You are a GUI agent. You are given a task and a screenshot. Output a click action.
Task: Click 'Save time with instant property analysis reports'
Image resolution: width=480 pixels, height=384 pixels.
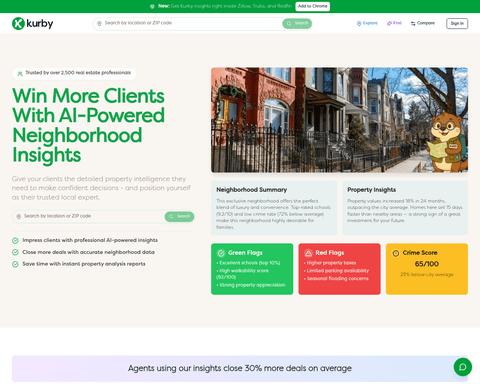[x=84, y=264]
